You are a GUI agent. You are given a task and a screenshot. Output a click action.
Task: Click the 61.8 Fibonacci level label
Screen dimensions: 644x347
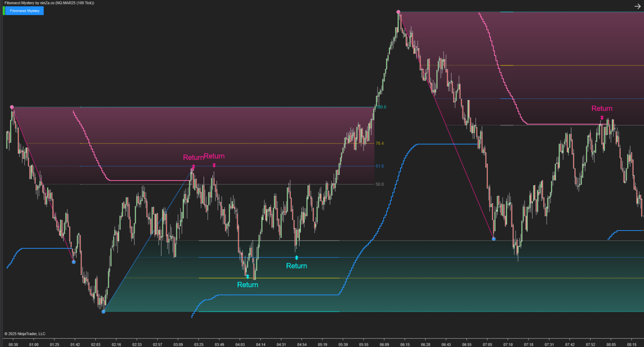380,166
